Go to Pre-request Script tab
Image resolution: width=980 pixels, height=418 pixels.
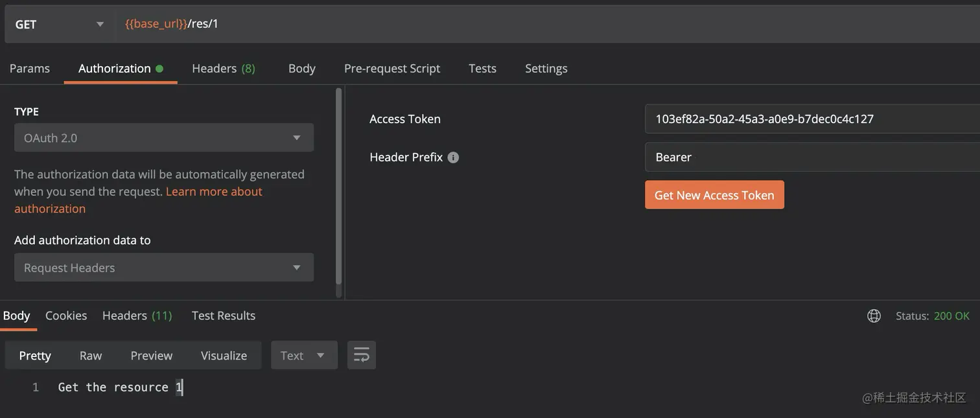(x=392, y=68)
